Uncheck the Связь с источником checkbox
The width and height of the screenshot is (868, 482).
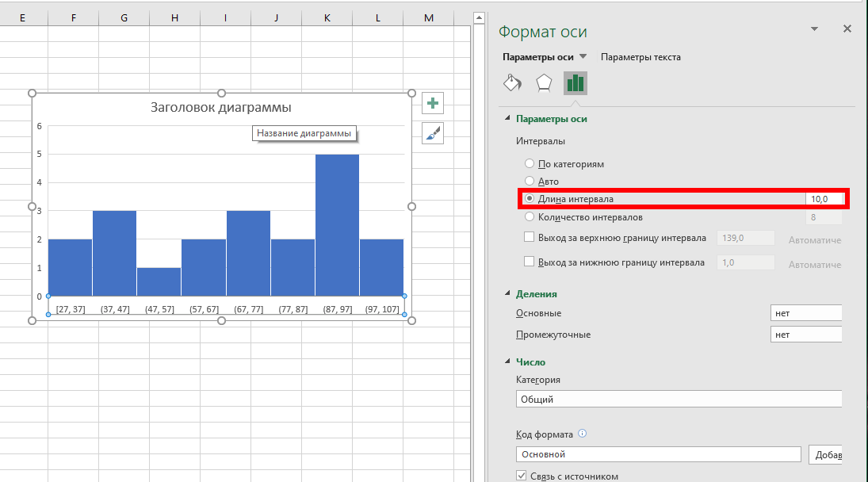click(x=522, y=476)
